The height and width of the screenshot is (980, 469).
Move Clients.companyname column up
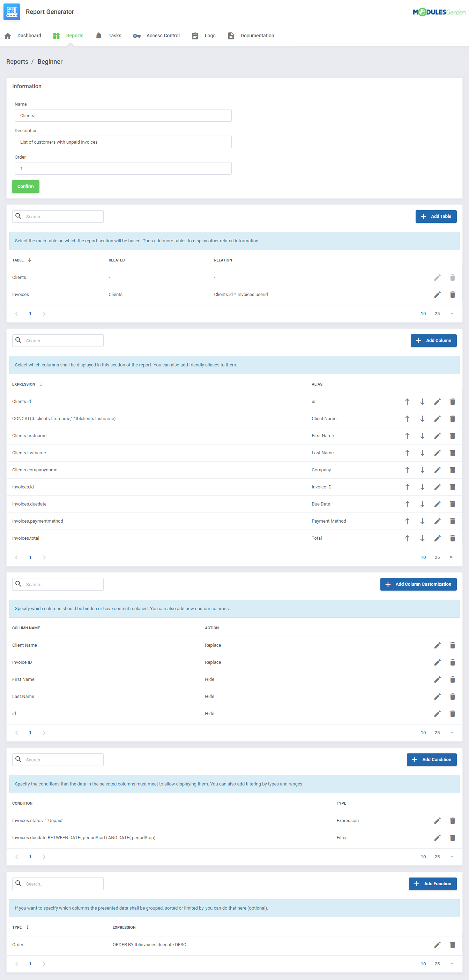click(407, 470)
